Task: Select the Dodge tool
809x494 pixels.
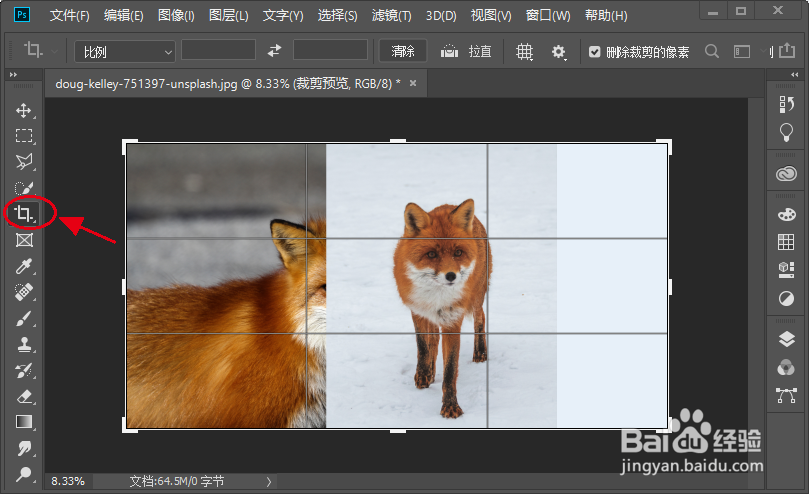Action: 24,474
